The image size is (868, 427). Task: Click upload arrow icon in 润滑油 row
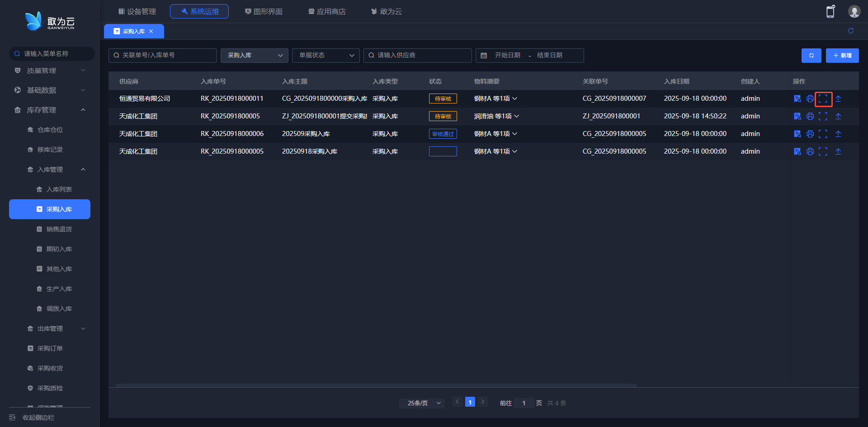click(x=838, y=116)
